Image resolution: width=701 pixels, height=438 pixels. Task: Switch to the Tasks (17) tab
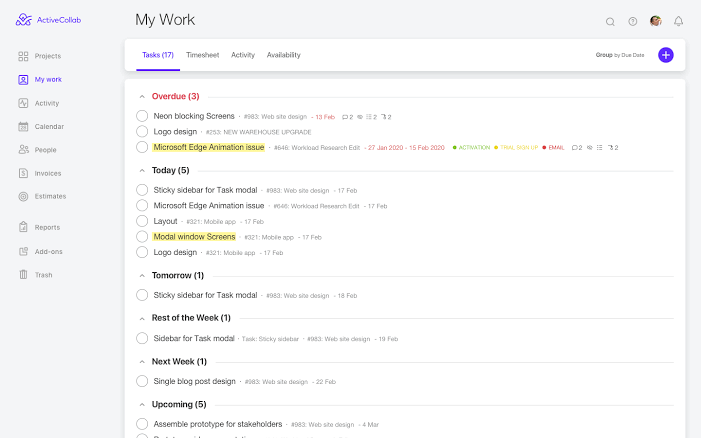pos(158,55)
